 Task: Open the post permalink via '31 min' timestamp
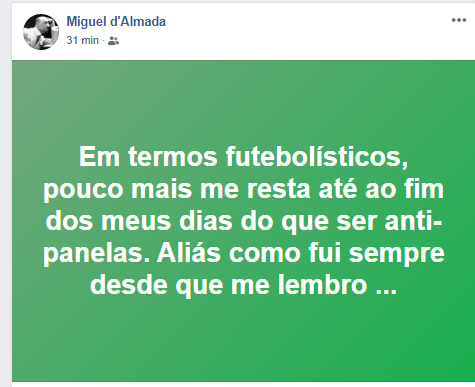coord(82,40)
